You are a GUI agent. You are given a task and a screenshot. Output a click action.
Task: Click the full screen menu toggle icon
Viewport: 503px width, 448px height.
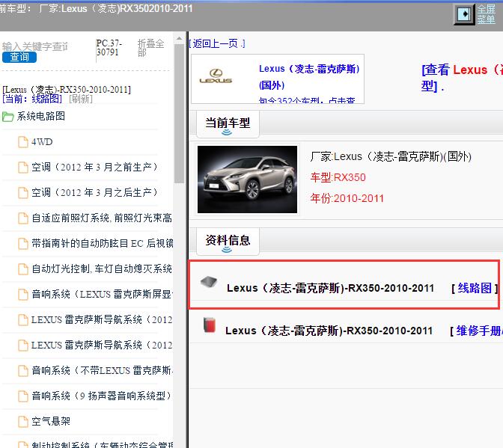pos(464,14)
